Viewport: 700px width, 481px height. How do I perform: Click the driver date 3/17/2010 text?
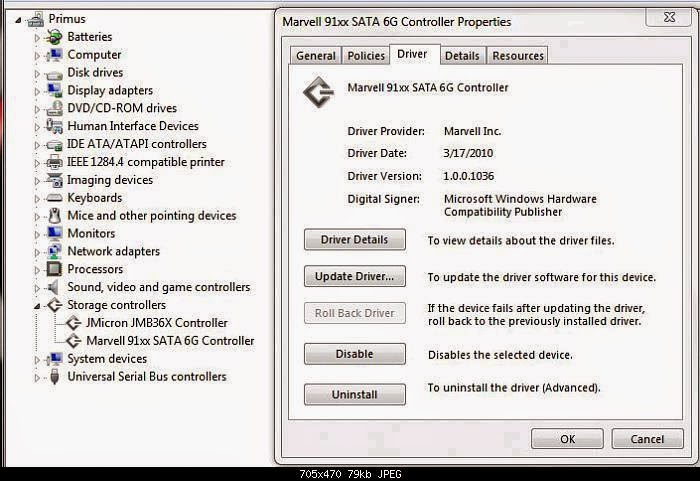(468, 153)
